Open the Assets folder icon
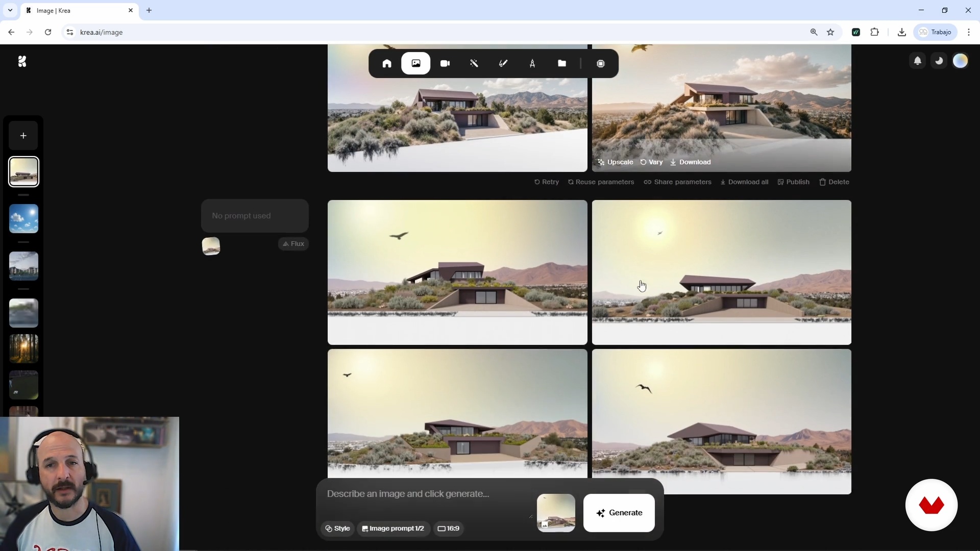Screen dimensions: 980x551 [x=562, y=64]
